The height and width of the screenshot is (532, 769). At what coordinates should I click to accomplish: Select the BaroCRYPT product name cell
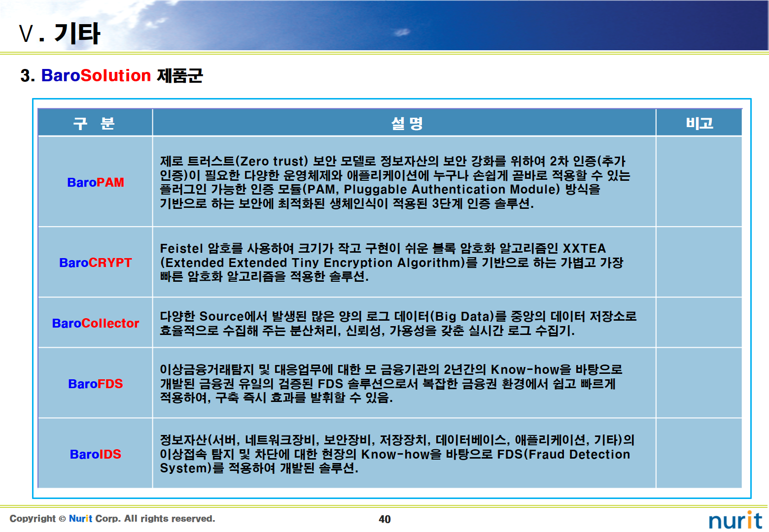95,262
